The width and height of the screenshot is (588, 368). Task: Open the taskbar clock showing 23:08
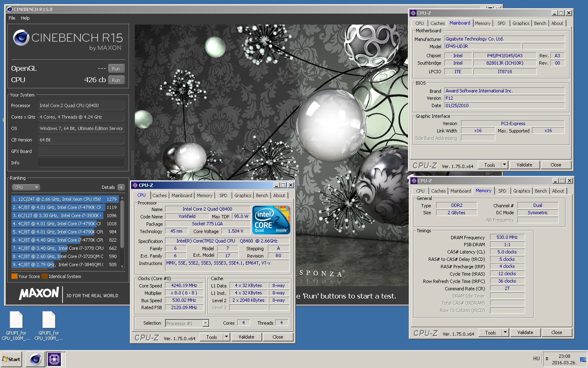click(564, 359)
